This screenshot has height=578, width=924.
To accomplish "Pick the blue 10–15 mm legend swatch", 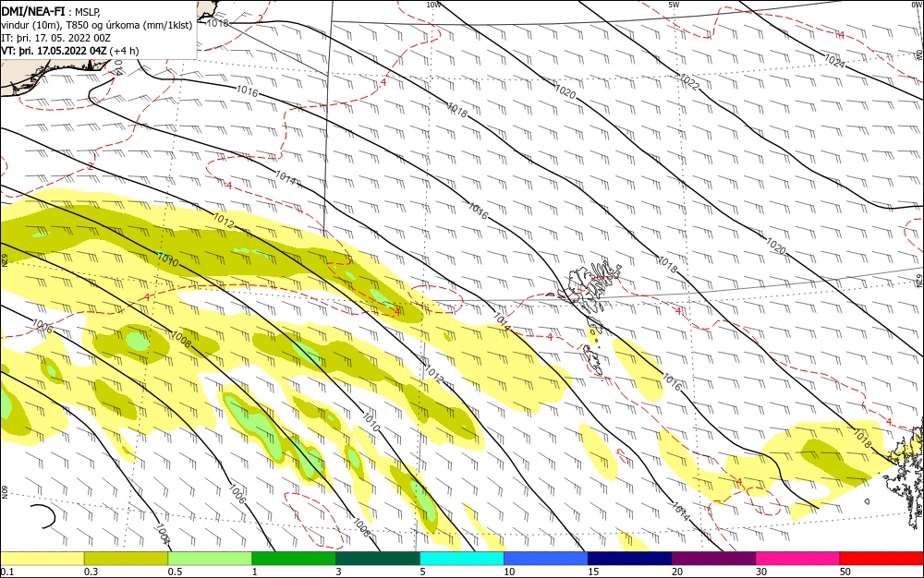I will (x=546, y=559).
